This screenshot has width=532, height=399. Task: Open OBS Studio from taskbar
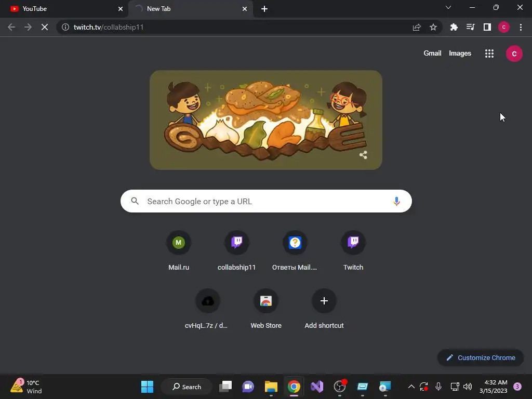(x=340, y=387)
